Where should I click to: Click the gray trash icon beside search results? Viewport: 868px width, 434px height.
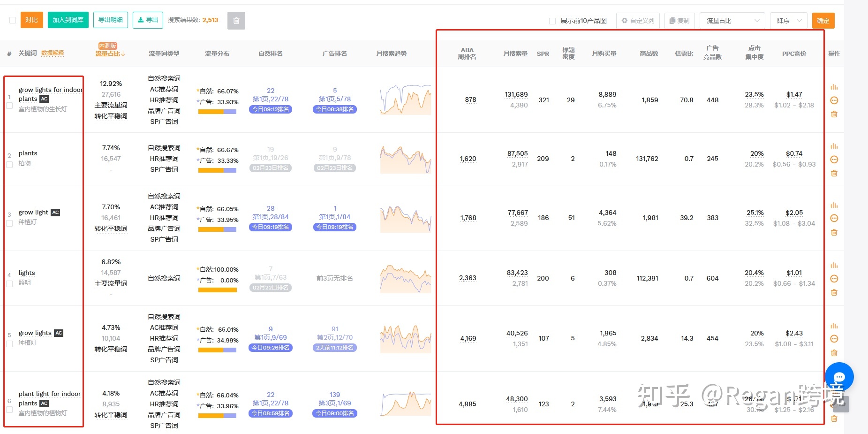[x=236, y=21]
